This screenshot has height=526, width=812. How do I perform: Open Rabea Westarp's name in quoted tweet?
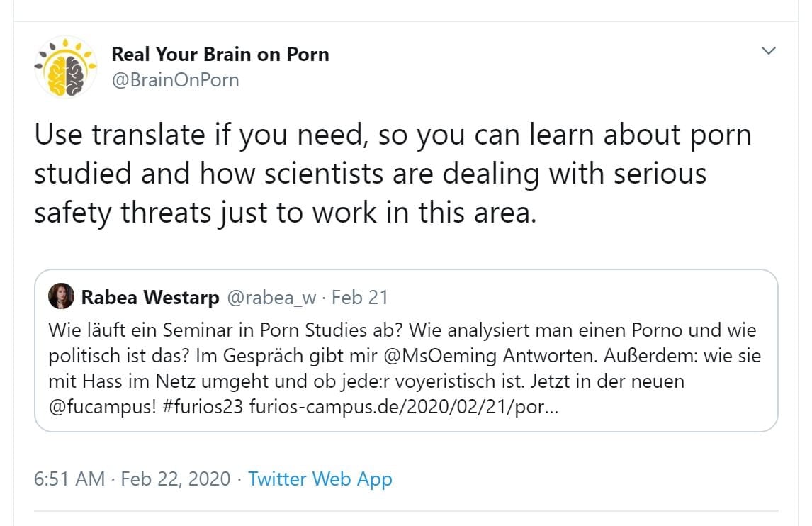pos(150,298)
